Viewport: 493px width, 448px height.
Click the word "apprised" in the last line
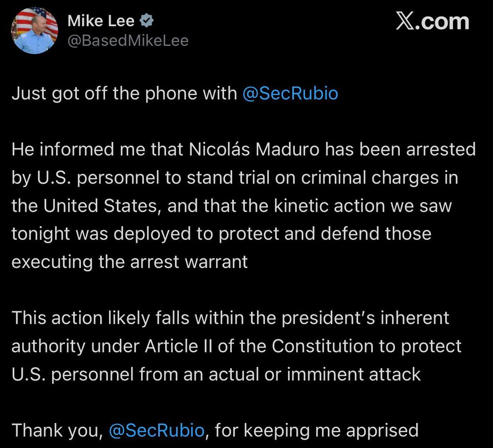click(x=382, y=430)
